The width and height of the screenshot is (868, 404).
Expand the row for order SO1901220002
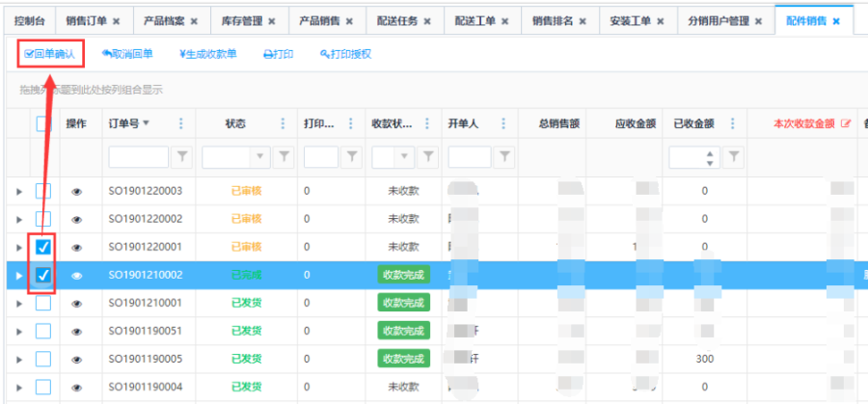pyautogui.click(x=18, y=220)
